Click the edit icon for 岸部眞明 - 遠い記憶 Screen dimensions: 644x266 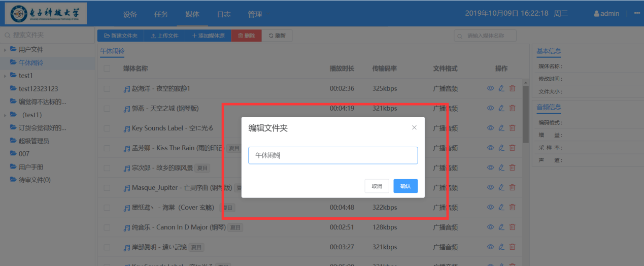[501, 247]
